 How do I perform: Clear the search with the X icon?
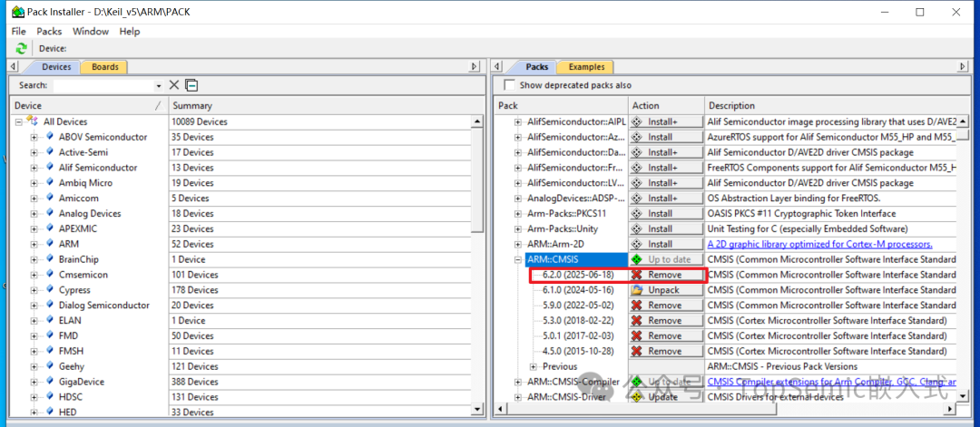[x=174, y=85]
